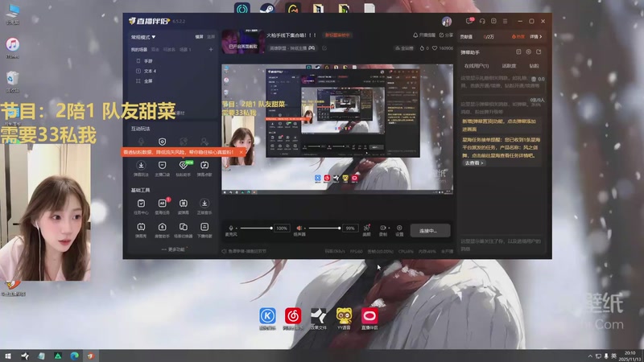Expand the 常规模式 mode dropdown

[x=143, y=37]
